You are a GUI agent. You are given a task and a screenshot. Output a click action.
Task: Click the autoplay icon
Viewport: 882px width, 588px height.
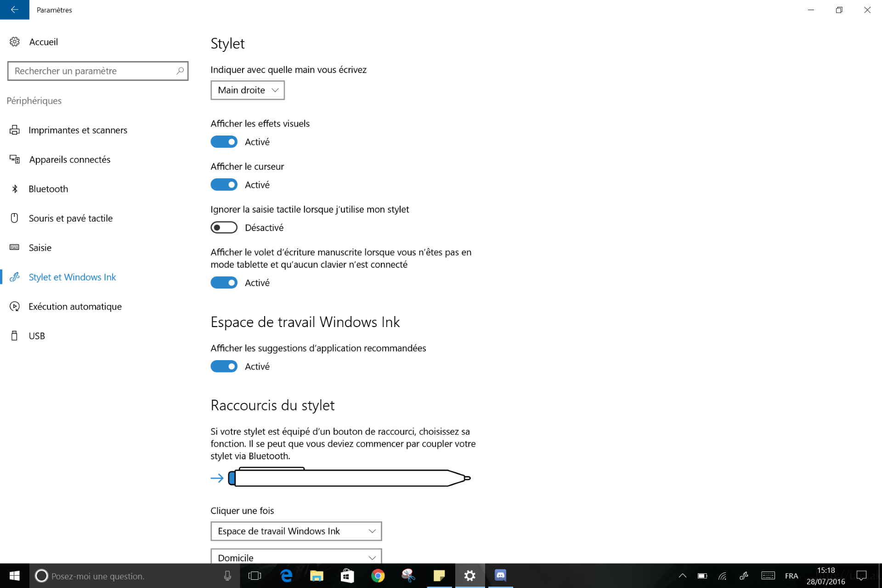pyautogui.click(x=15, y=306)
